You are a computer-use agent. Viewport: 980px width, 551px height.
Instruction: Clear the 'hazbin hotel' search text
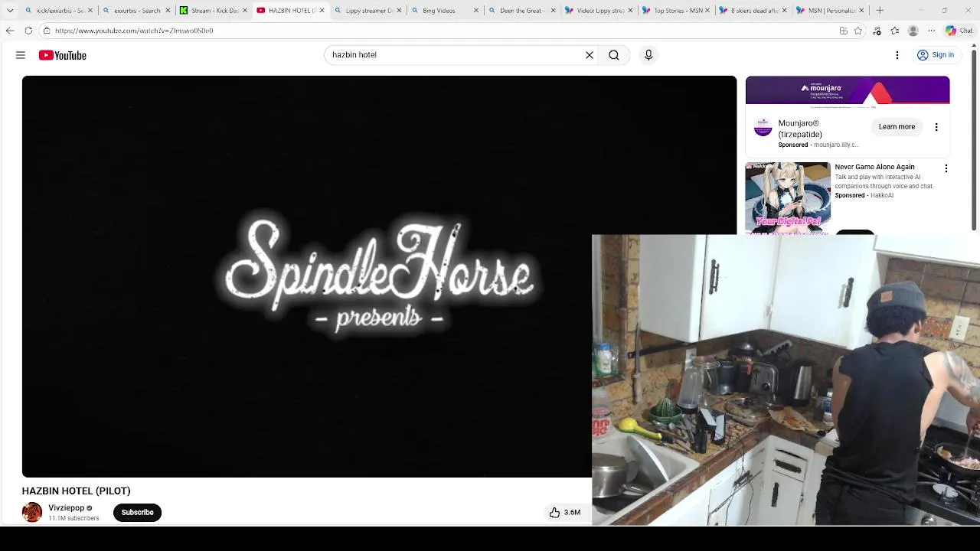pos(590,55)
